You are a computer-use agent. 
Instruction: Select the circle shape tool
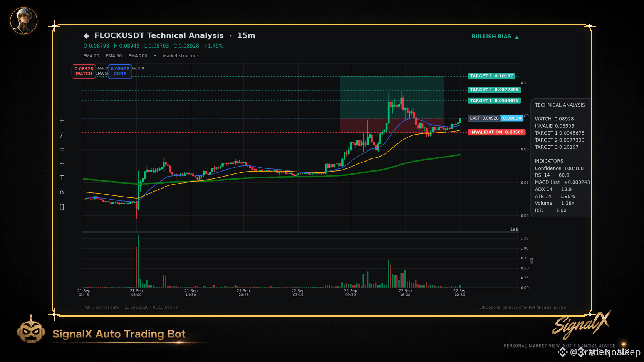click(x=62, y=192)
